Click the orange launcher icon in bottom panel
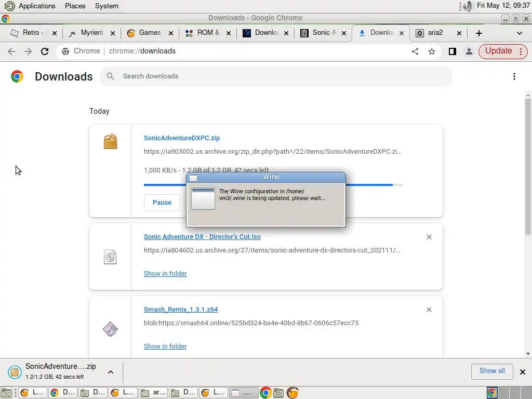The height and width of the screenshot is (399, 532). [x=292, y=393]
